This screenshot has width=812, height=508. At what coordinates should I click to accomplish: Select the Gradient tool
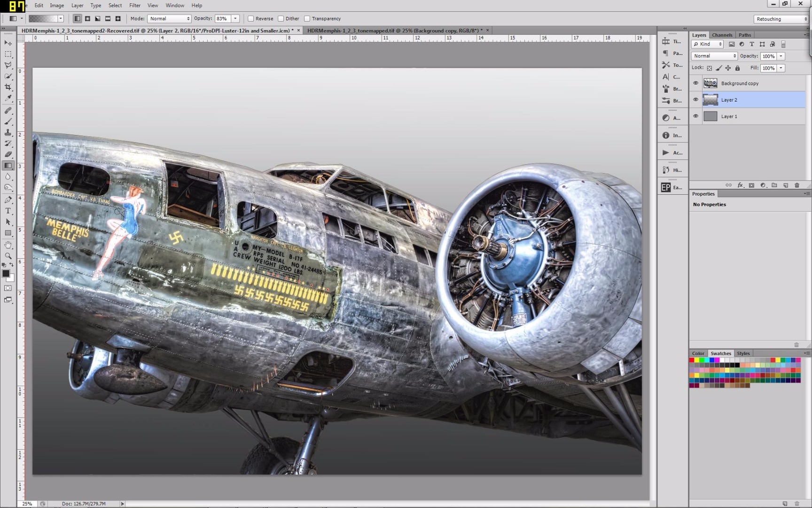click(8, 166)
